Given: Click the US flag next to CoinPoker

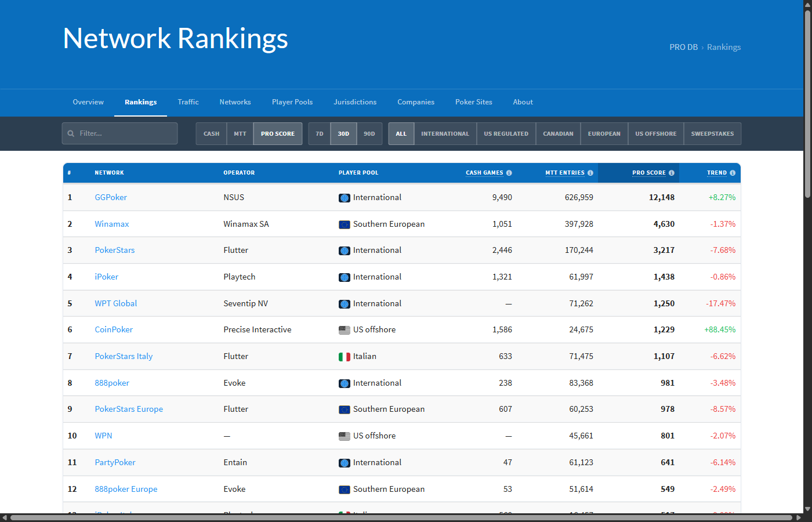Looking at the screenshot, I should point(344,329).
